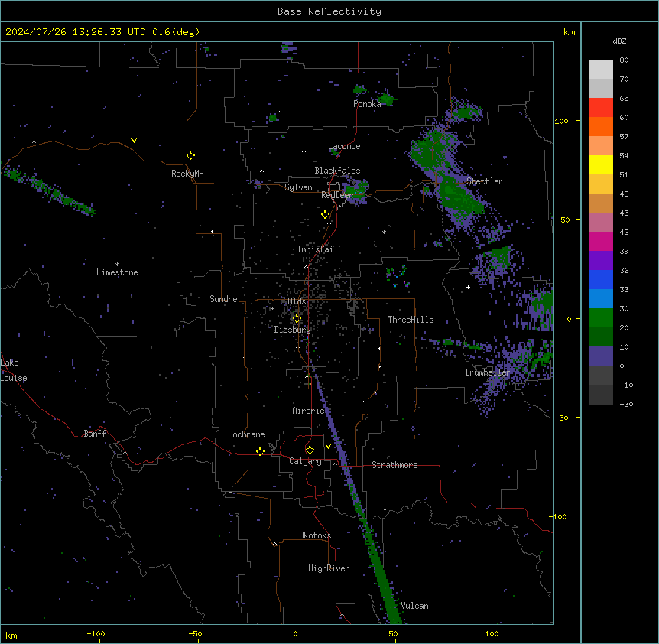Click the -100 km tick on bottom axis
The height and width of the screenshot is (644, 659).
pos(96,634)
